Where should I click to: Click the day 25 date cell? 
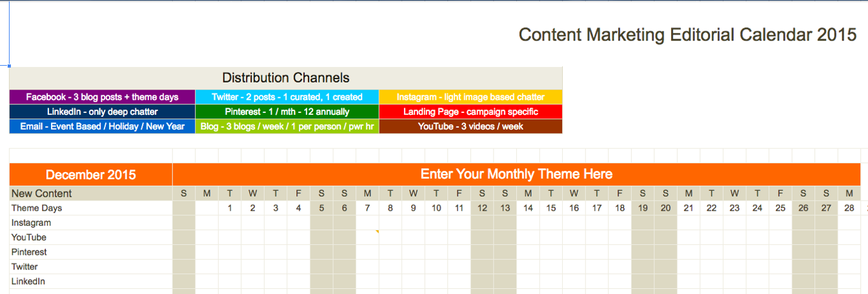point(780,208)
